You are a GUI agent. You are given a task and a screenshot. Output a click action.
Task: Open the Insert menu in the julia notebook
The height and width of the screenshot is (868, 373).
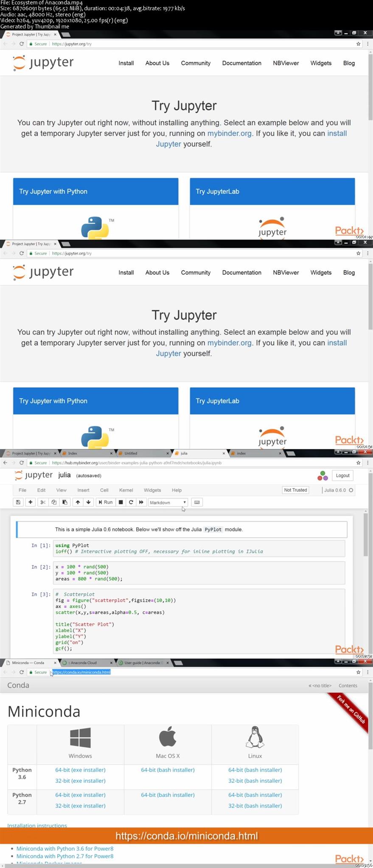point(83,490)
